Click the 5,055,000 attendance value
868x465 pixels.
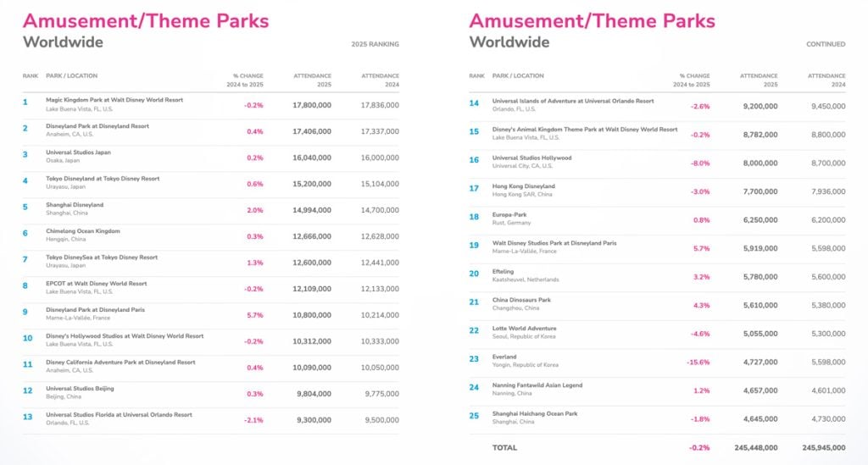760,334
